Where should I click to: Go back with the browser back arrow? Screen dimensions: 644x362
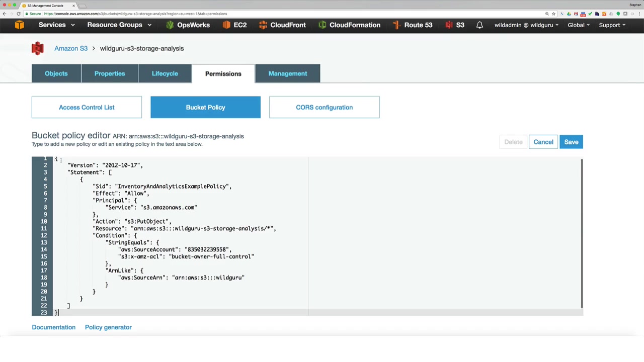coord(5,14)
